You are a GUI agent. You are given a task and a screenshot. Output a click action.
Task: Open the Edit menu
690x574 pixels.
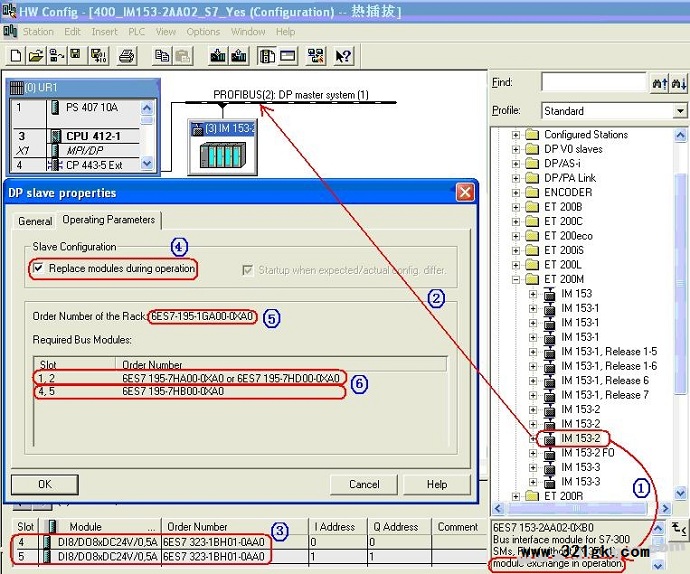click(x=72, y=32)
